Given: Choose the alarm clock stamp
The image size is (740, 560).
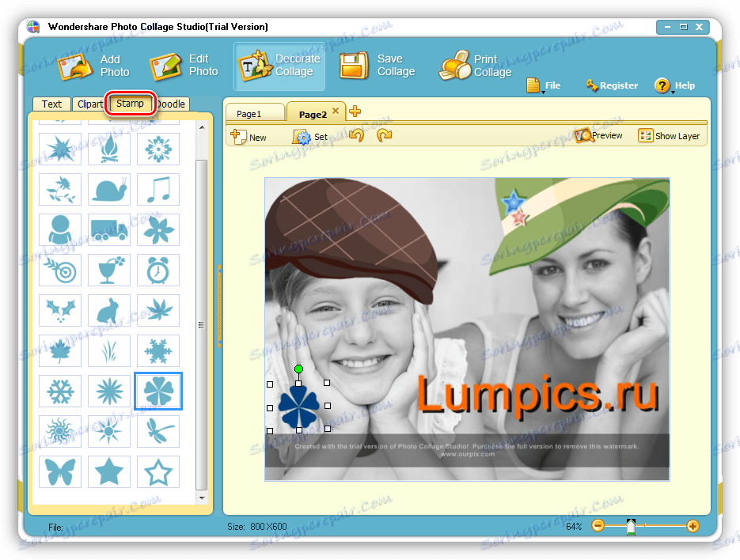Looking at the screenshot, I should (158, 270).
